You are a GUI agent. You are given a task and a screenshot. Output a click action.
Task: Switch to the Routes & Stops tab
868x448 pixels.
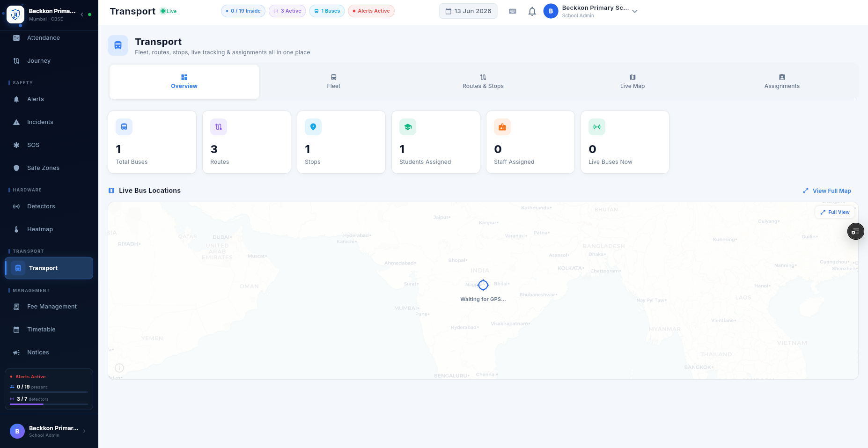483,82
